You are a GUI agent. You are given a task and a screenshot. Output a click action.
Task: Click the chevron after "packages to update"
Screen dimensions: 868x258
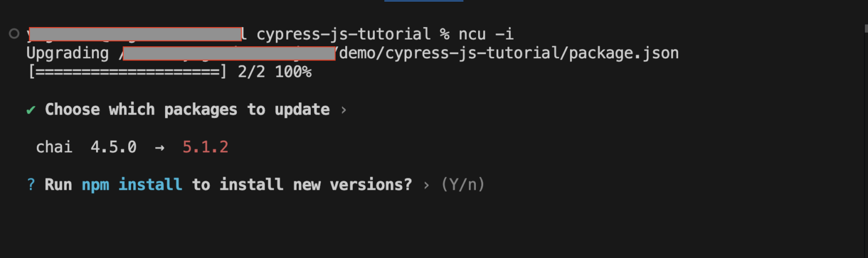point(344,110)
